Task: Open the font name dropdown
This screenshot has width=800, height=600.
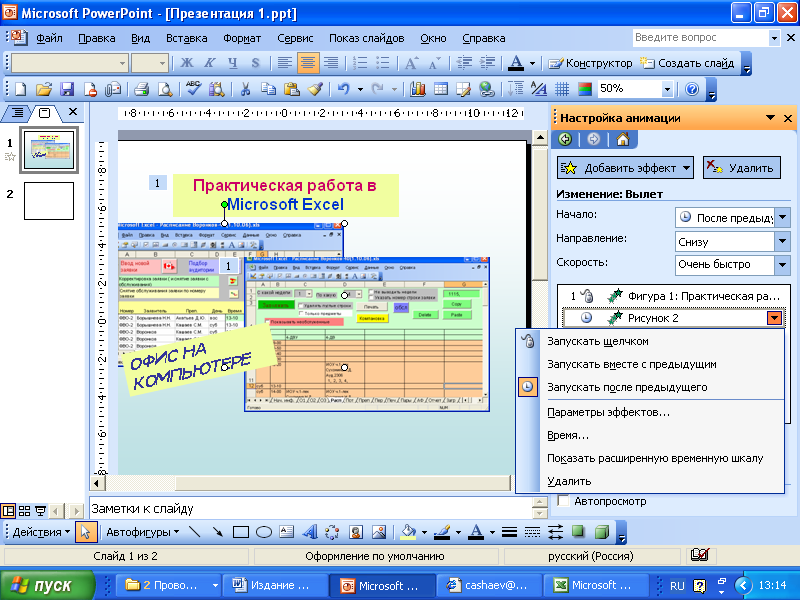Action: click(122, 63)
